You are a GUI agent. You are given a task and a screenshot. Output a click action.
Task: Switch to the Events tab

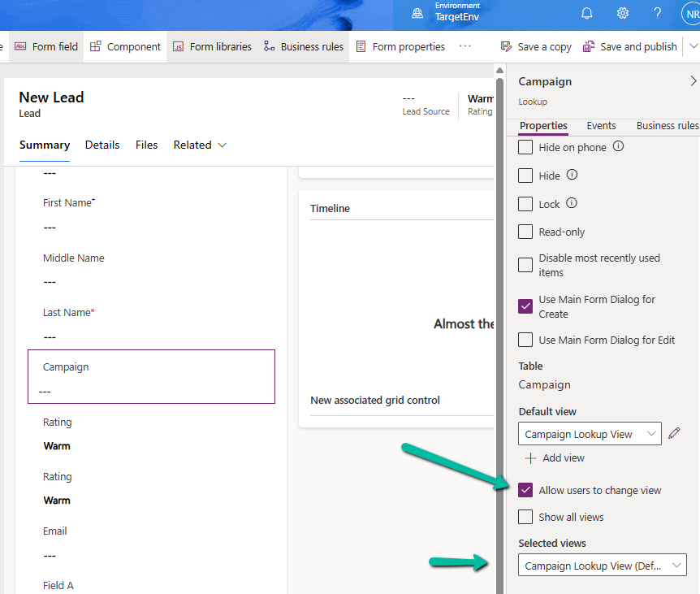[601, 126]
